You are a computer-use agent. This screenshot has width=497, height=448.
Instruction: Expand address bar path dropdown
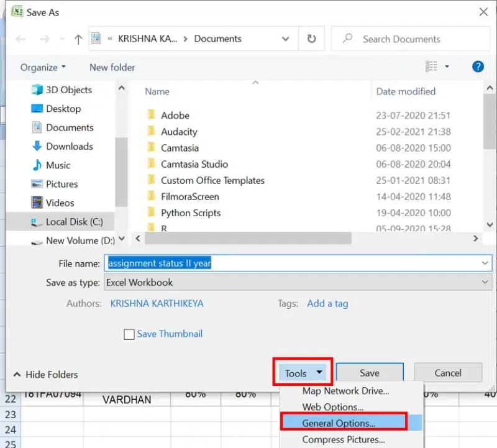pyautogui.click(x=286, y=39)
